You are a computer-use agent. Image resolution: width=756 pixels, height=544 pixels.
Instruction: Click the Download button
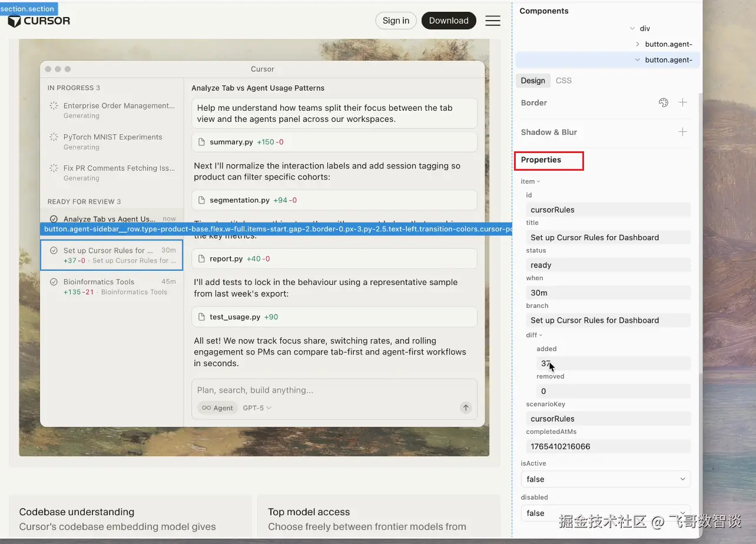coord(449,21)
